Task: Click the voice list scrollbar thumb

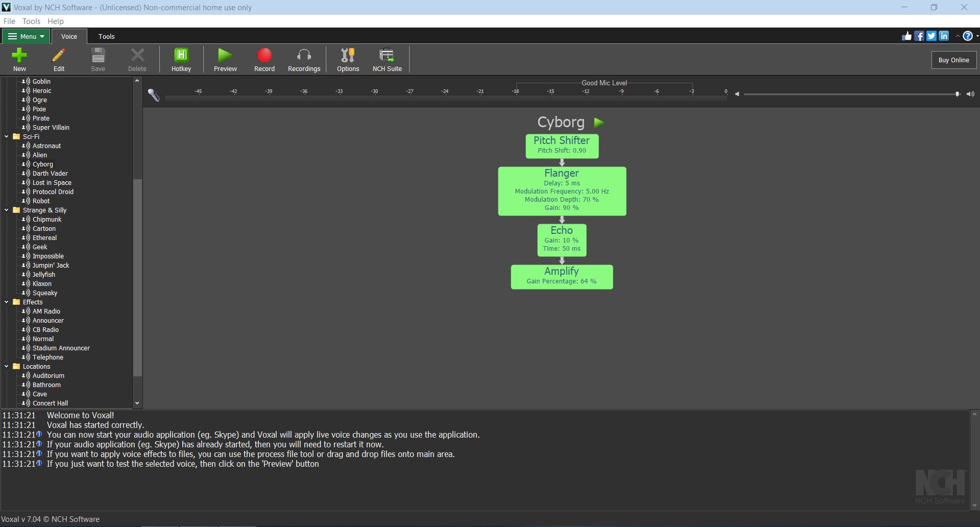Action: 137,278
